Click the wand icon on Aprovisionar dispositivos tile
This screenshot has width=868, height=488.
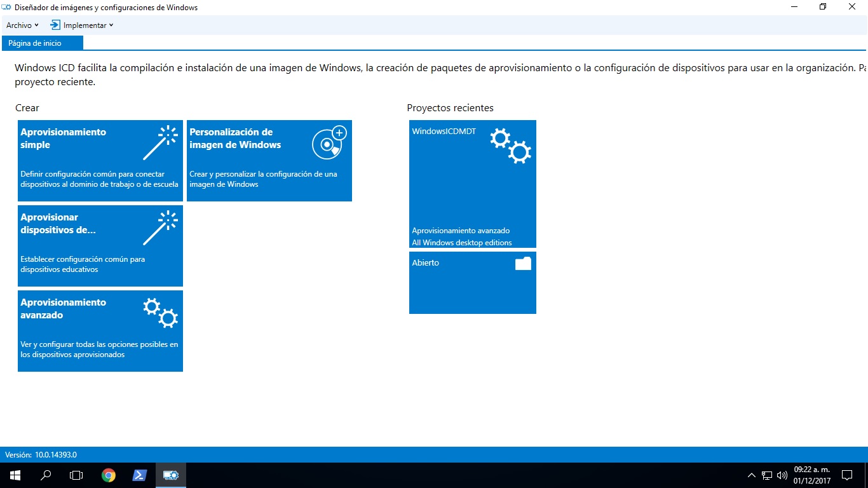160,227
